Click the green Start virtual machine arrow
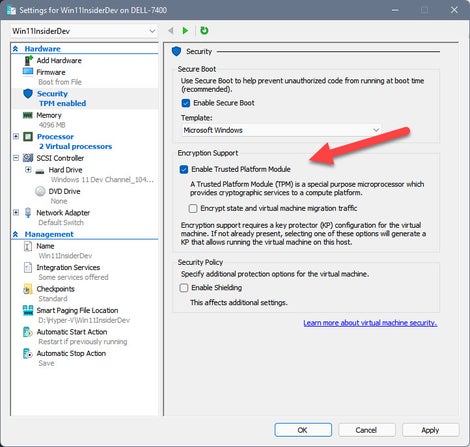The height and width of the screenshot is (447, 470). click(x=185, y=31)
